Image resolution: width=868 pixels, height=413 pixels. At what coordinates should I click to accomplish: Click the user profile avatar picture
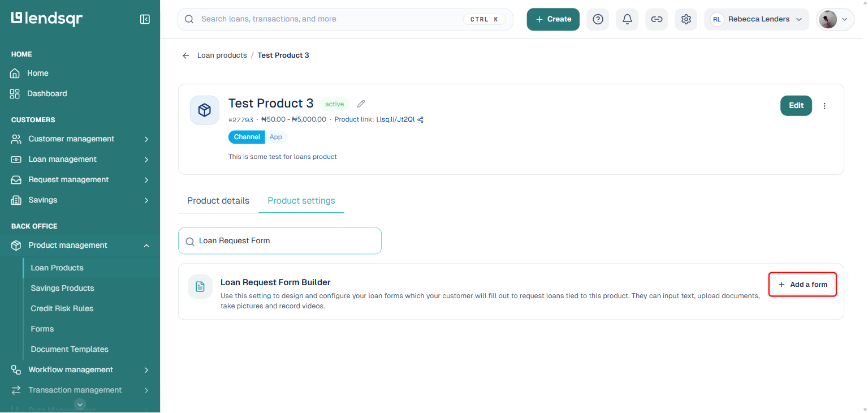pyautogui.click(x=828, y=19)
